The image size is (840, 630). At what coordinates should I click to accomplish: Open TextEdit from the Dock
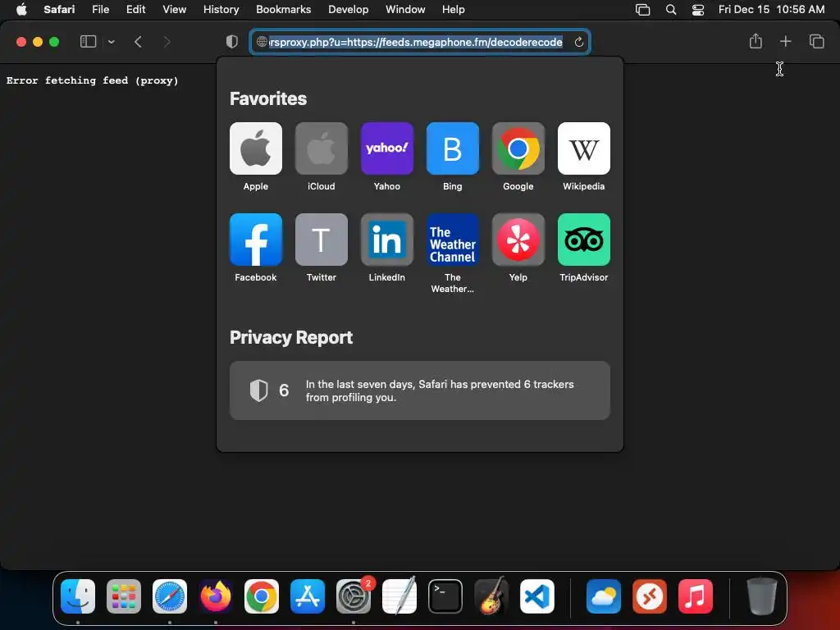399,596
